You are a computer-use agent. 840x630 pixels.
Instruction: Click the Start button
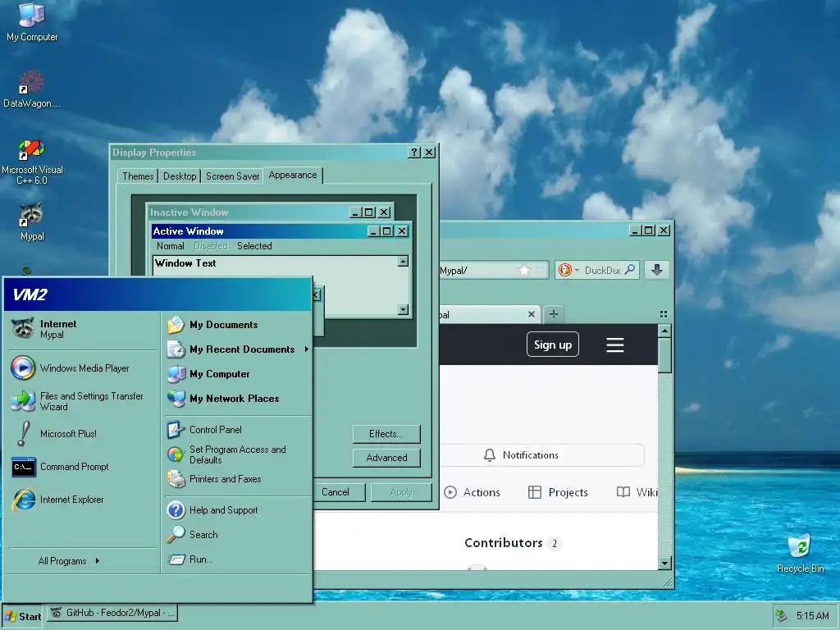[22, 616]
